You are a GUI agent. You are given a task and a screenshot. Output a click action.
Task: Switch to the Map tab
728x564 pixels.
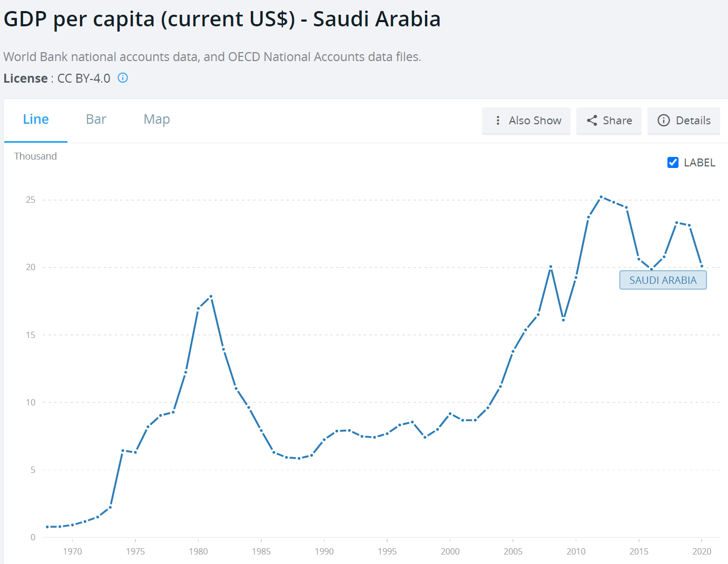(156, 120)
